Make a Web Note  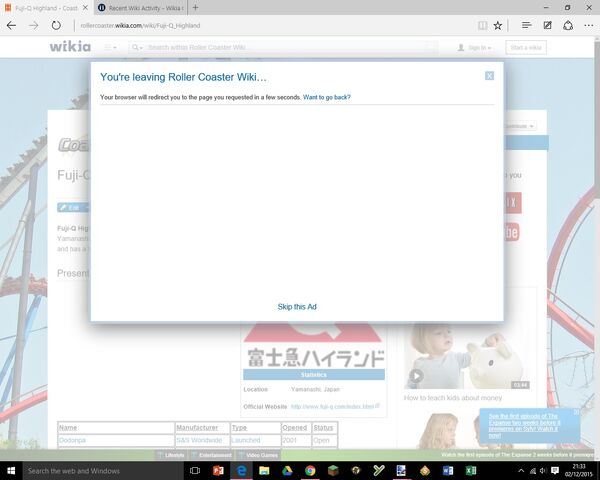548,26
